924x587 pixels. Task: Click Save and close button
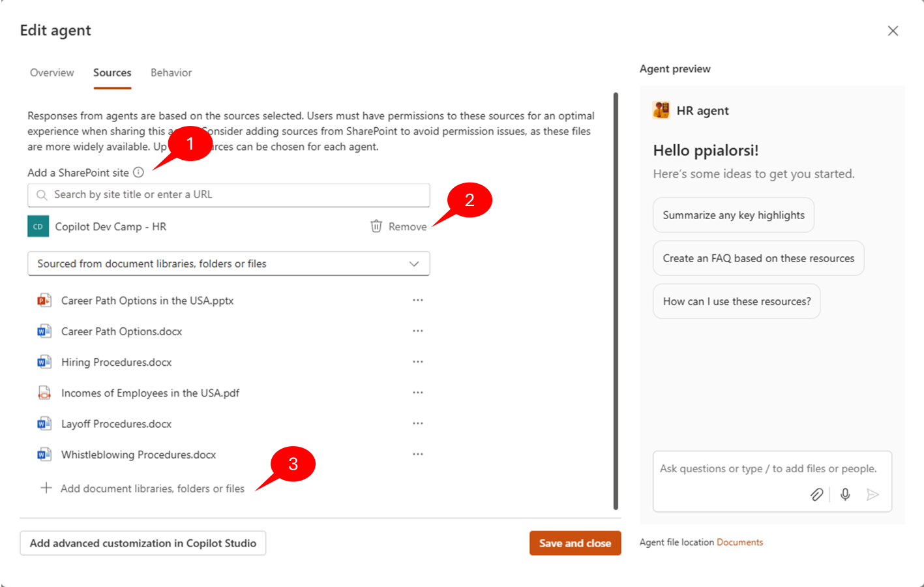(x=575, y=543)
